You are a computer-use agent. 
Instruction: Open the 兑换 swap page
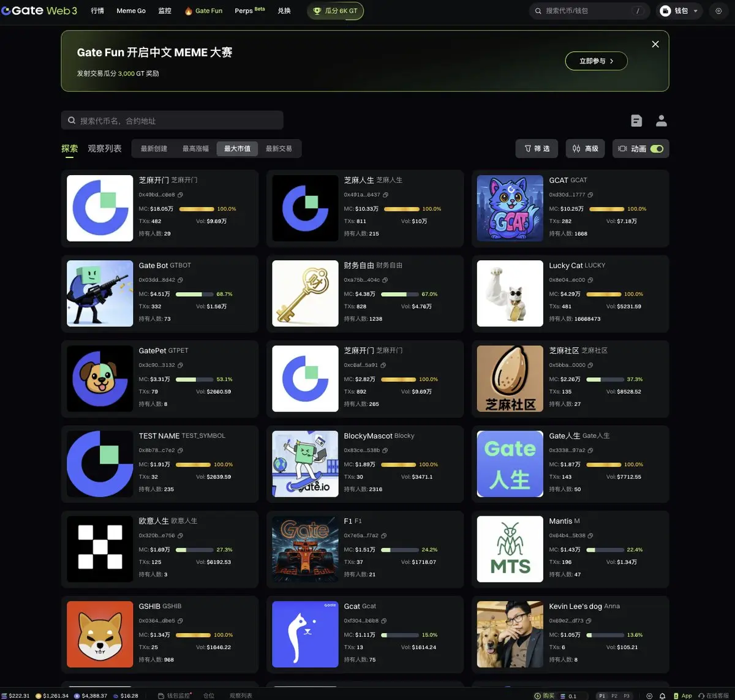(284, 11)
